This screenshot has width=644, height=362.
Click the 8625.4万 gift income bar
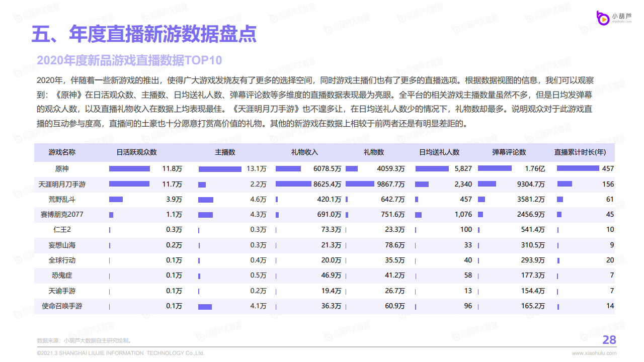(x=293, y=184)
